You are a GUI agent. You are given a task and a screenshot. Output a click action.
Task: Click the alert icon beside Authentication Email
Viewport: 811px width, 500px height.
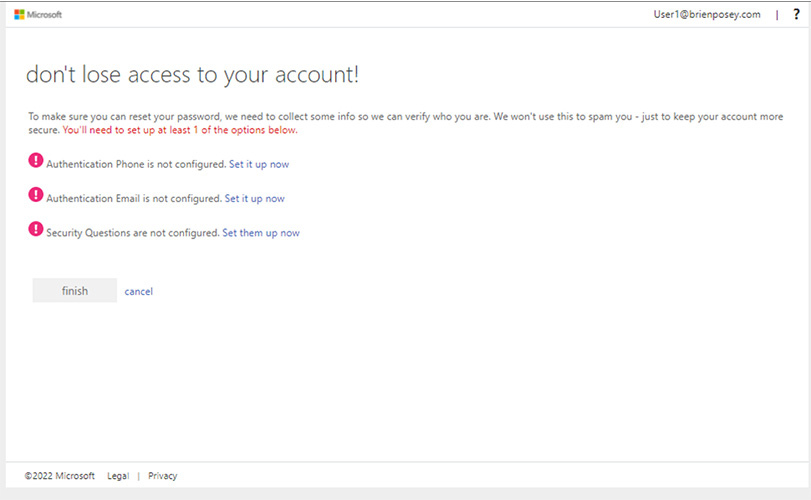[36, 194]
